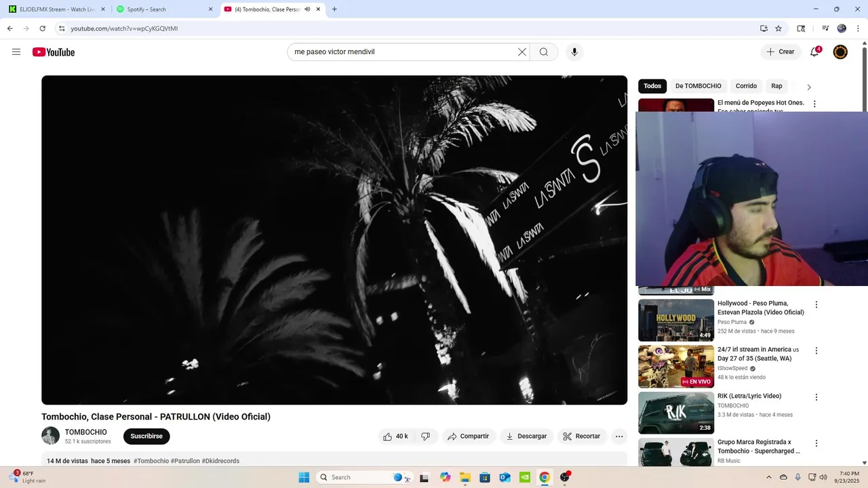Go to YouTube home via logo
The width and height of the screenshot is (868, 488).
pyautogui.click(x=54, y=52)
